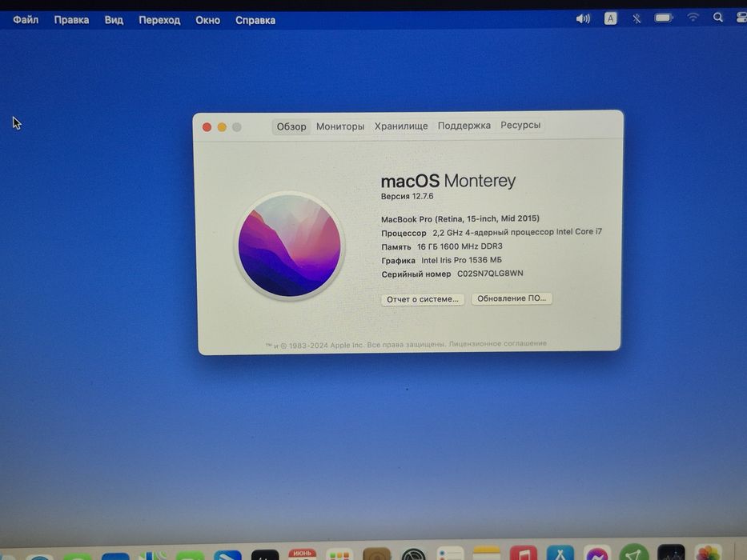Click the 2,2 GHz Intel Core i7 processor value
The image size is (747, 560).
pos(517,232)
